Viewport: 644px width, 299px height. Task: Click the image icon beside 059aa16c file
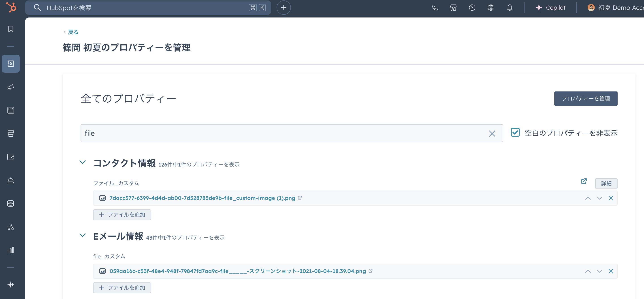102,271
